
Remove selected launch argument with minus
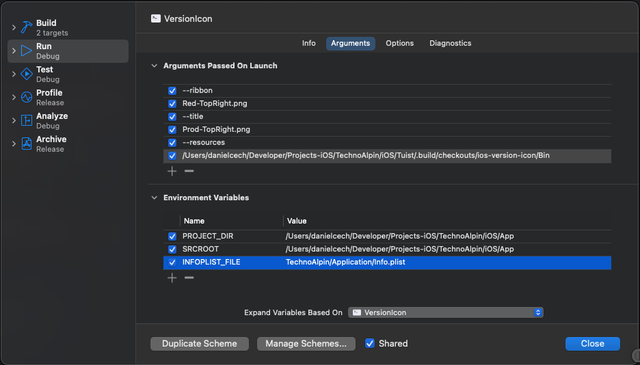[x=189, y=171]
